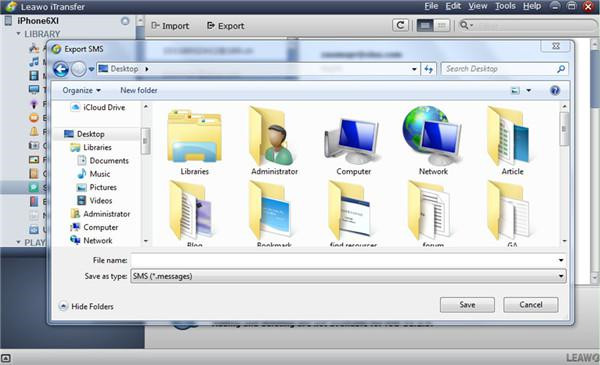600x365 pixels.
Task: Click the File name input field
Action: 344,260
